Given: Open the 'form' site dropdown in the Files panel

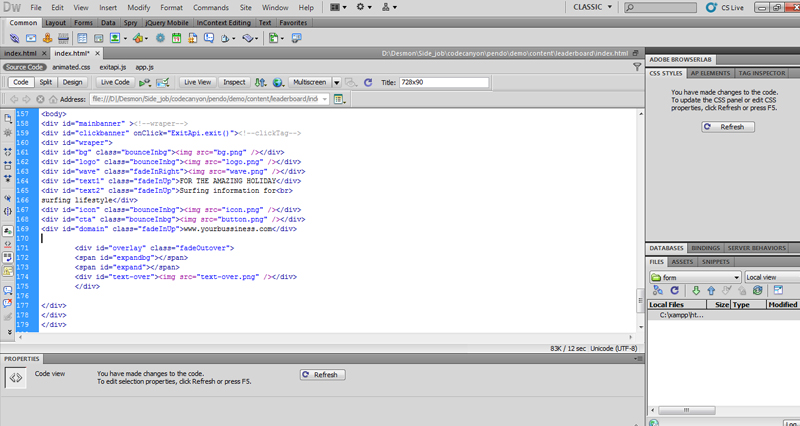Looking at the screenshot, I should click(694, 276).
